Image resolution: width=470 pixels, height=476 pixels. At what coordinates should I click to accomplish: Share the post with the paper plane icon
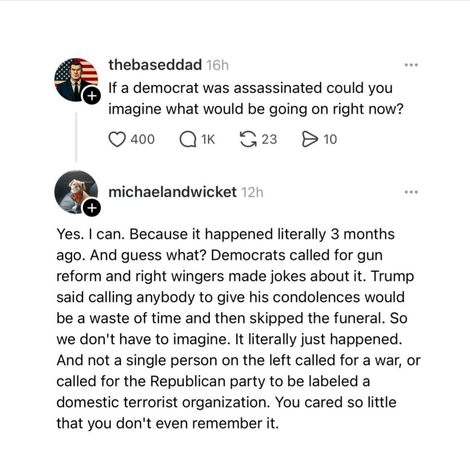[x=310, y=139]
